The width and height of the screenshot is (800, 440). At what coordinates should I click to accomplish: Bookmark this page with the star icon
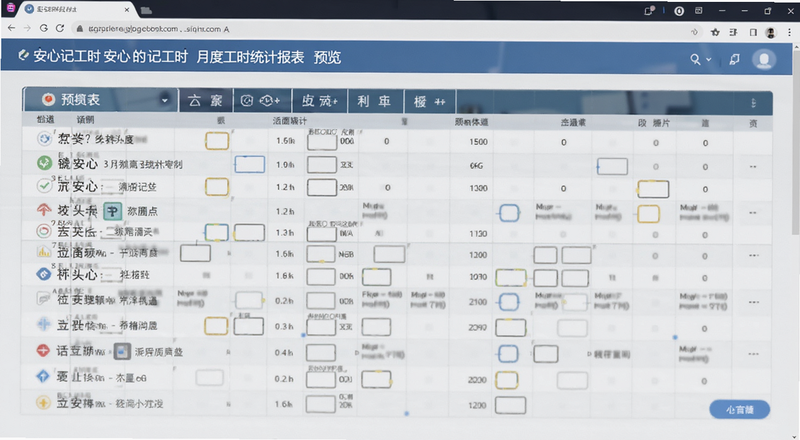(715, 32)
